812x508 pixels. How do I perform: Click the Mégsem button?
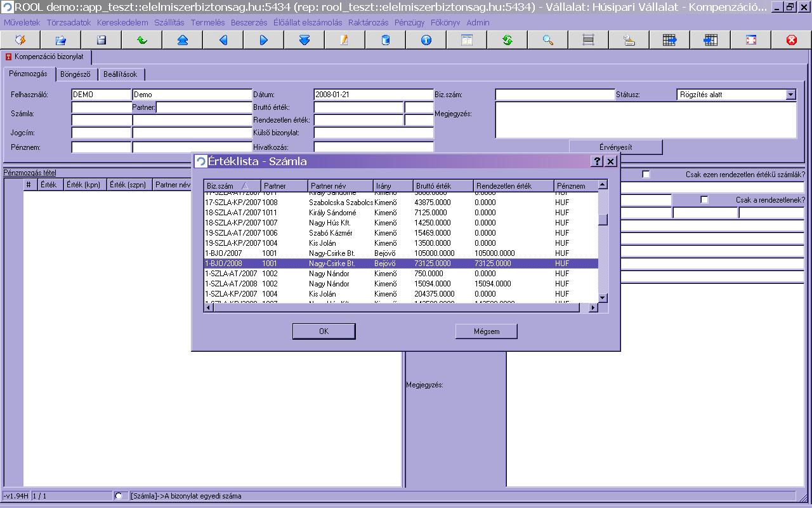487,331
